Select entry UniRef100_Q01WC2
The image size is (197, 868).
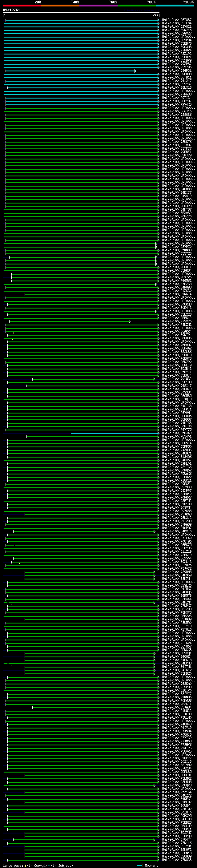click(176, 379)
